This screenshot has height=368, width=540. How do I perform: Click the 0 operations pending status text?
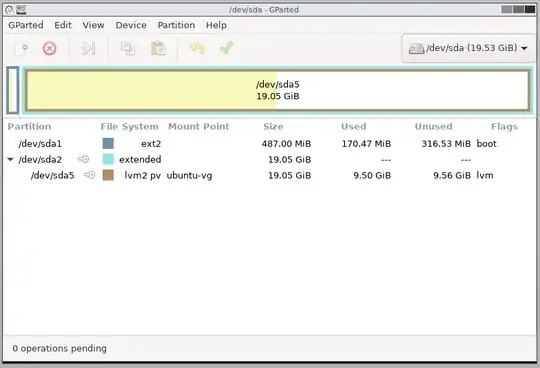[x=60, y=348]
